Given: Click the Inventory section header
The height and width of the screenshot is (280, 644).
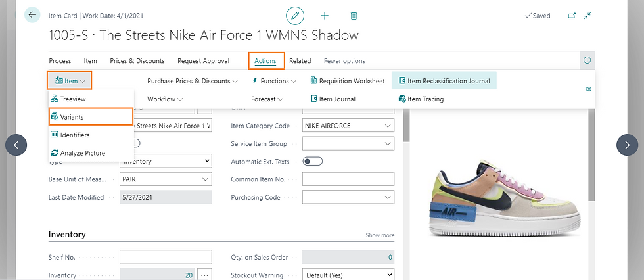Looking at the screenshot, I should click(67, 235).
